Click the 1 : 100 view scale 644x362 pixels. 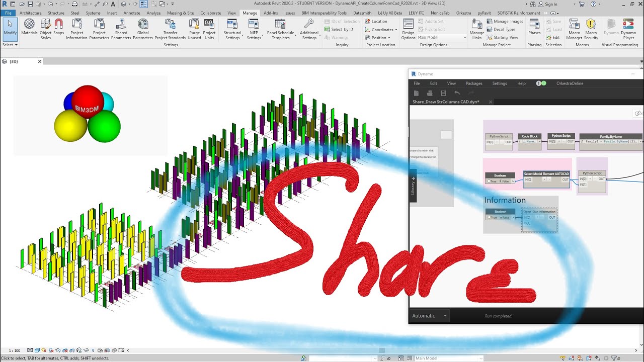14,350
